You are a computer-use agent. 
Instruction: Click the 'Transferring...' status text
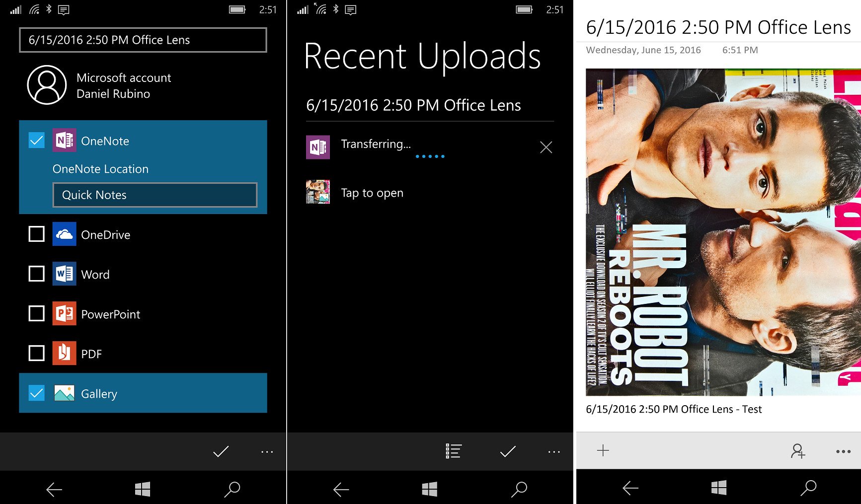[x=376, y=144]
